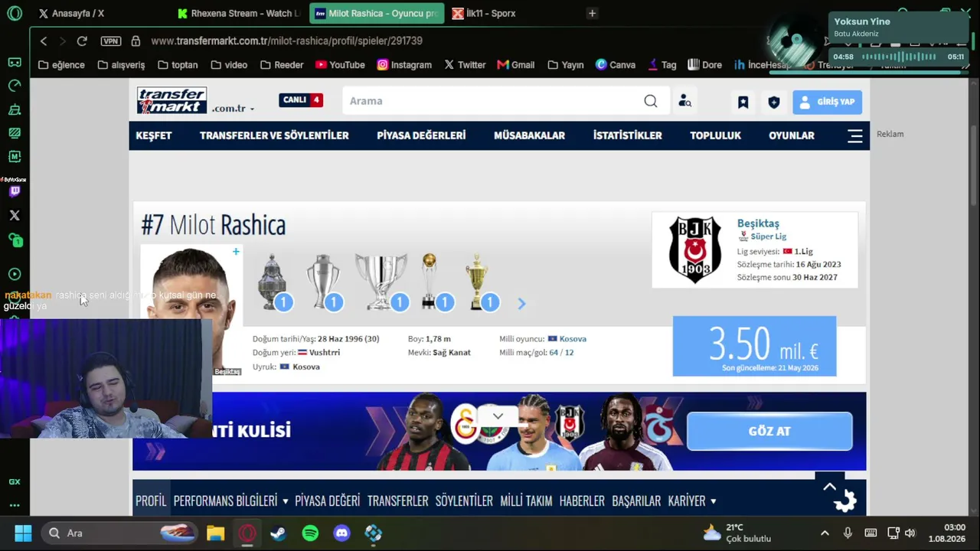
Task: Open the Twitch sidebar icon
Action: (x=15, y=191)
